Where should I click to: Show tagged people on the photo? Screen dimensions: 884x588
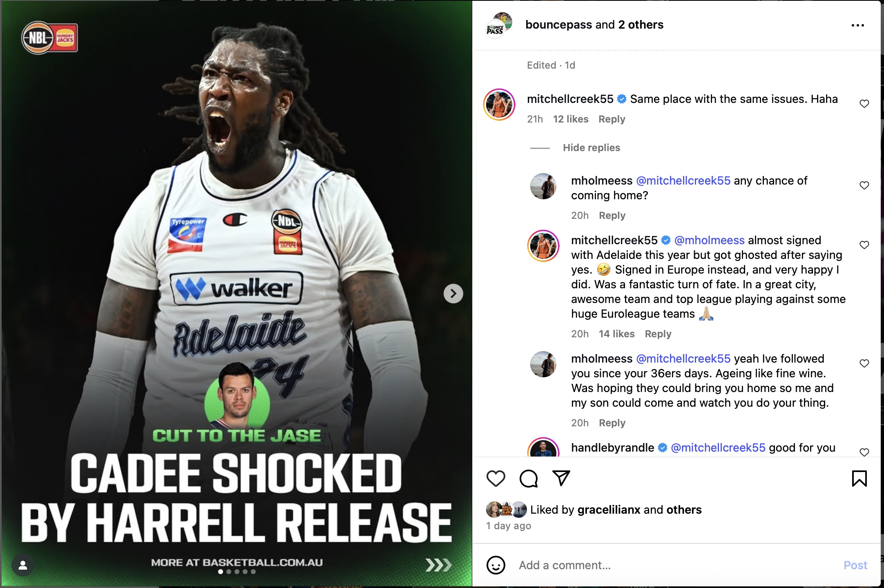coord(23,565)
